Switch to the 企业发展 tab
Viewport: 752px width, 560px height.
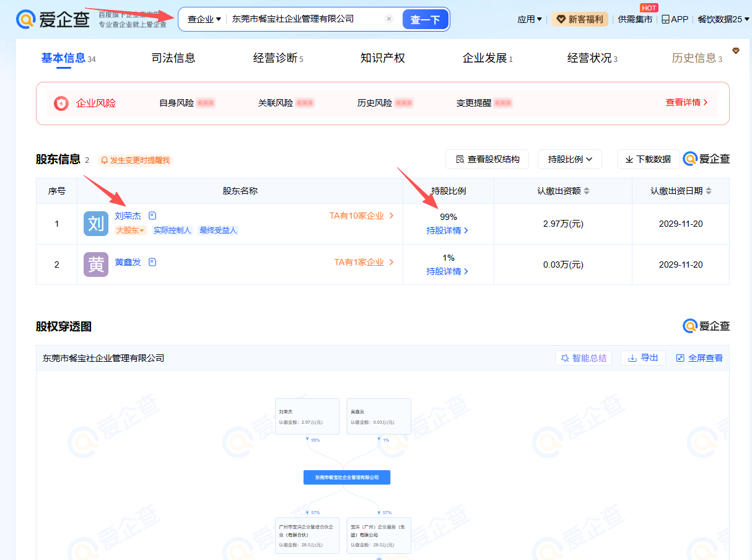[487, 58]
